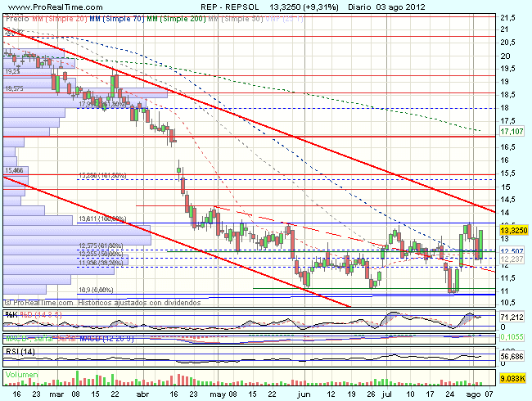Click 17,5 on the price axis

click(x=507, y=121)
